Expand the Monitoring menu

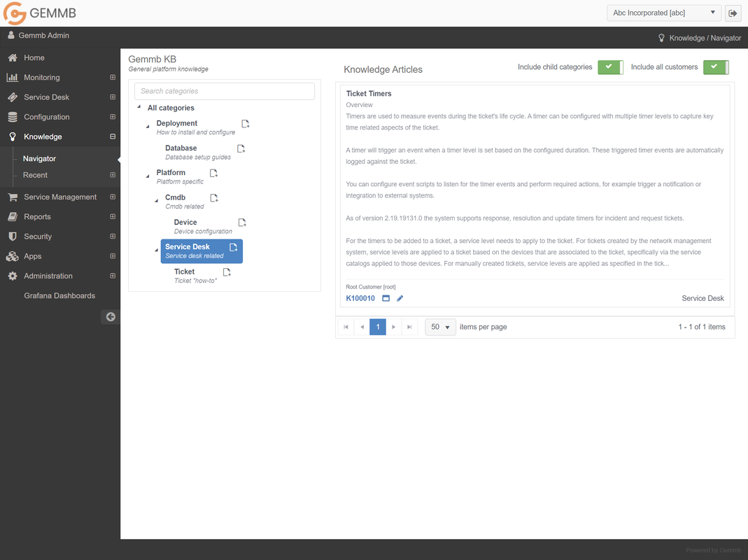click(x=113, y=77)
